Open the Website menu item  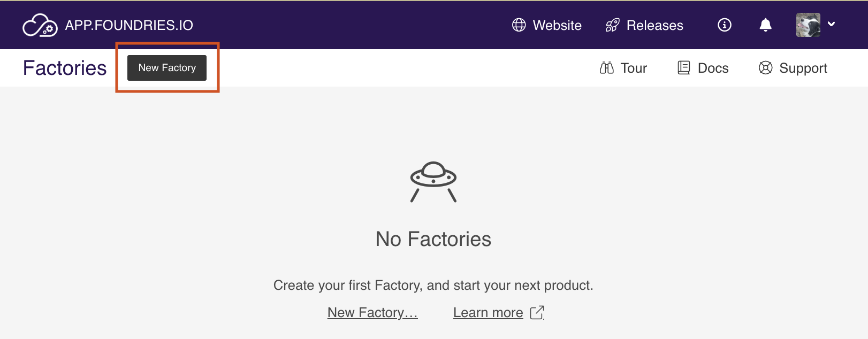[557, 25]
